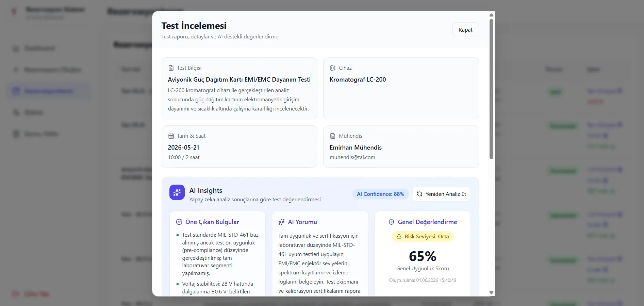
Task: Click the warning icon in Risk Seviyesi badge
Action: (399, 237)
